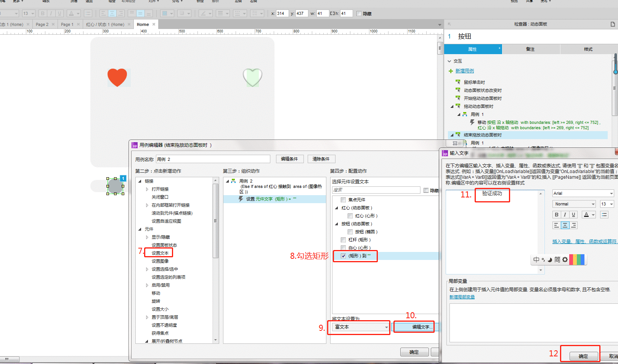The image size is (618, 364).
Task: Click the page notes icon in inspector header
Action: coord(613,24)
